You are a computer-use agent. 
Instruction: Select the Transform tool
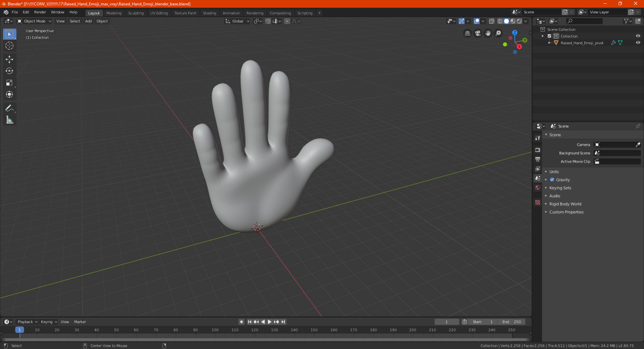click(x=9, y=95)
